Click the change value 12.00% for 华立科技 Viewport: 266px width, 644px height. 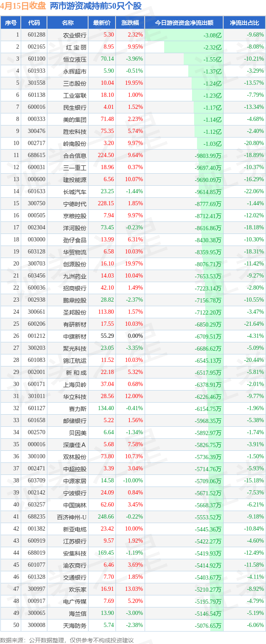click(x=134, y=396)
